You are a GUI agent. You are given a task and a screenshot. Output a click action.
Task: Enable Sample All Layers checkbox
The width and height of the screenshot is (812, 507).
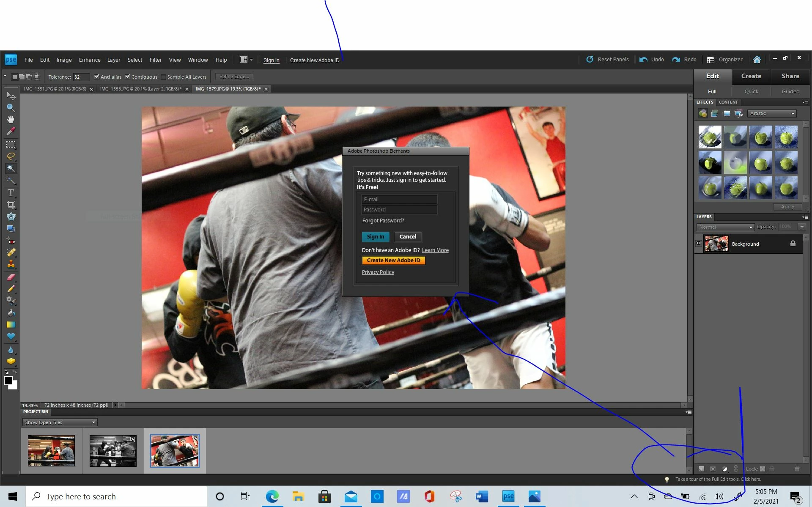click(163, 77)
